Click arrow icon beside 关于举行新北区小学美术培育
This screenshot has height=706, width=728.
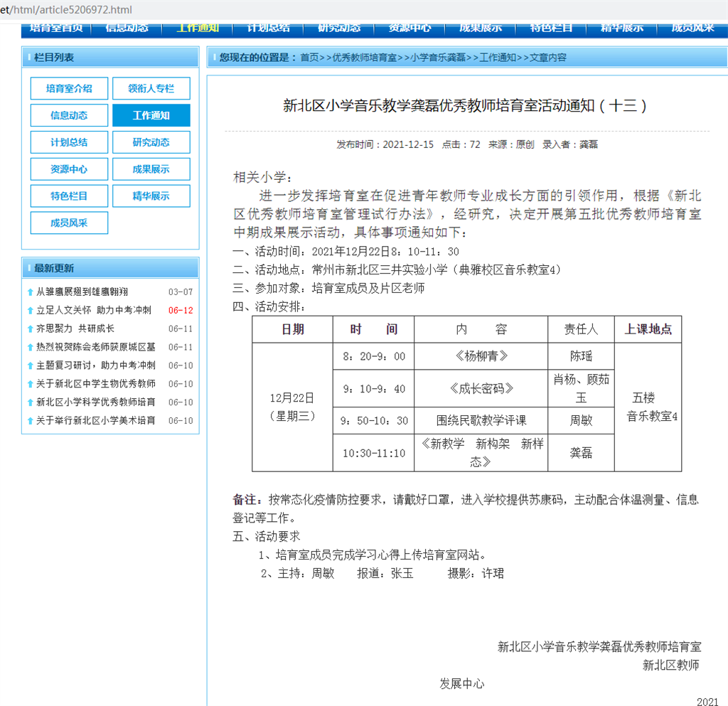click(x=30, y=421)
